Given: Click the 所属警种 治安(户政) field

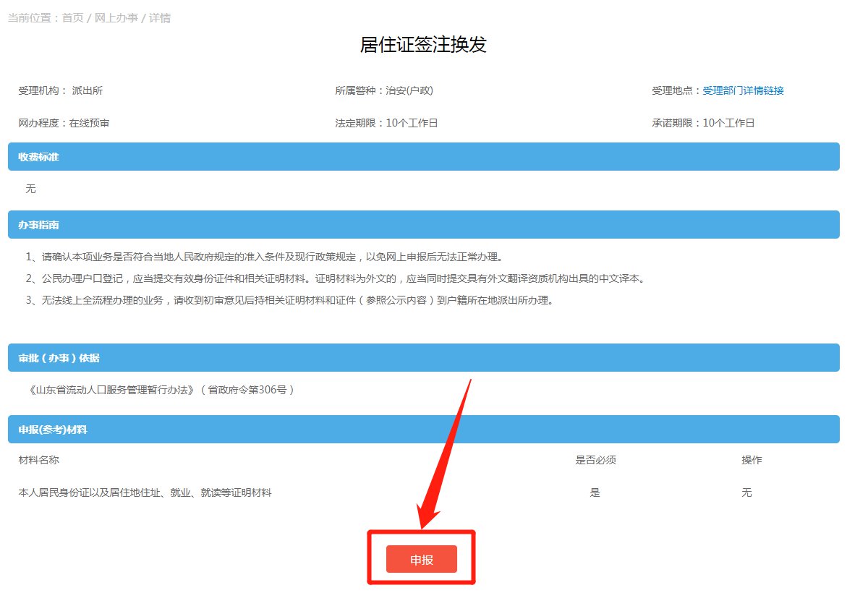Looking at the screenshot, I should (x=383, y=90).
